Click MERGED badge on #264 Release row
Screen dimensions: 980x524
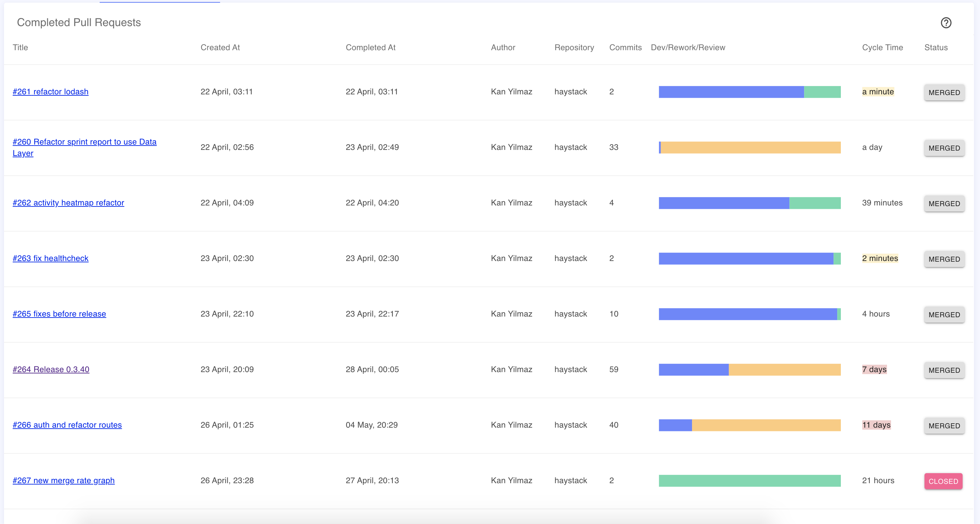coord(944,370)
